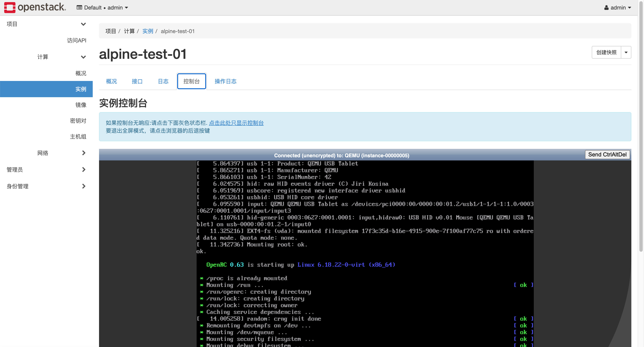Click the OpenStack logo
This screenshot has width=644, height=347.
[x=35, y=7]
